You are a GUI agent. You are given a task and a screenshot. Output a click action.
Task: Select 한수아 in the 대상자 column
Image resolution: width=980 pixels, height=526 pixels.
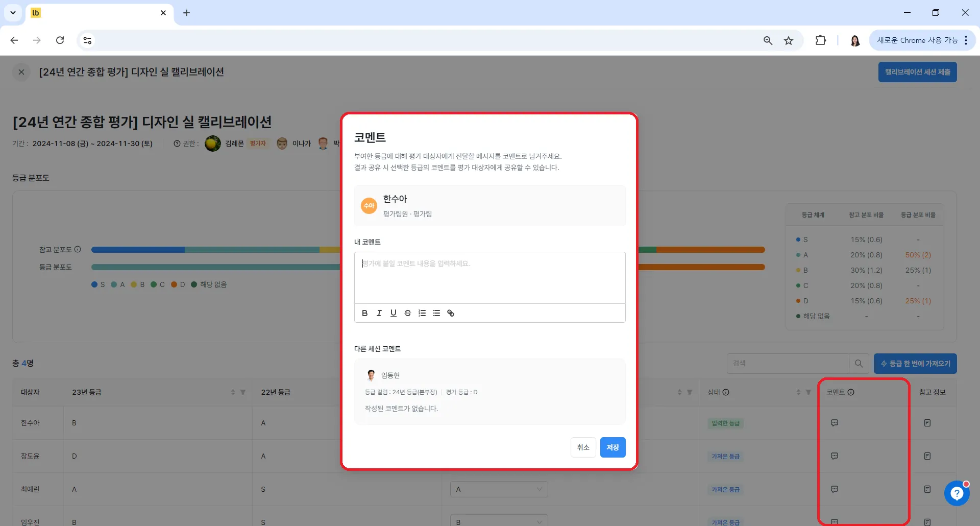30,423
